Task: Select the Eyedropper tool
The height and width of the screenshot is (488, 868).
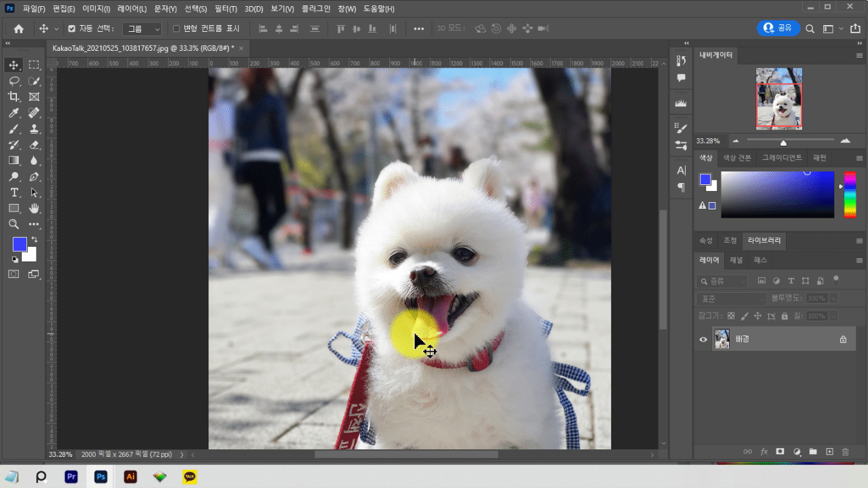Action: coord(14,113)
